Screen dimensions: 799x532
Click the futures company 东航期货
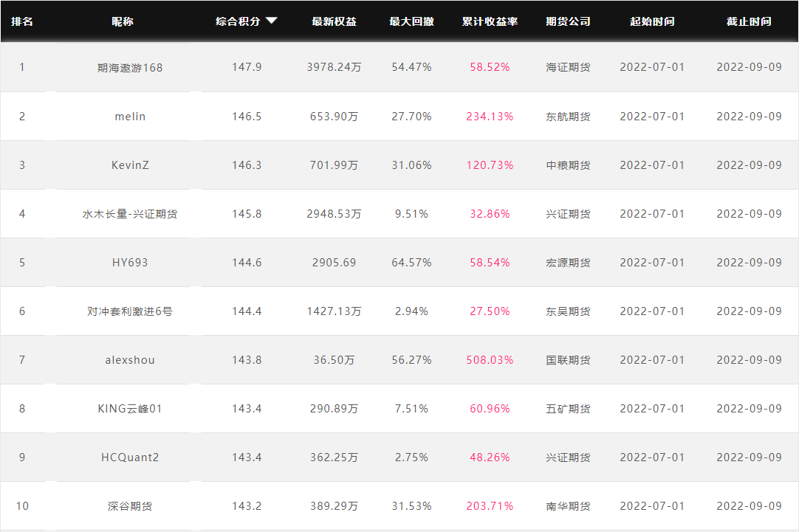pos(568,117)
